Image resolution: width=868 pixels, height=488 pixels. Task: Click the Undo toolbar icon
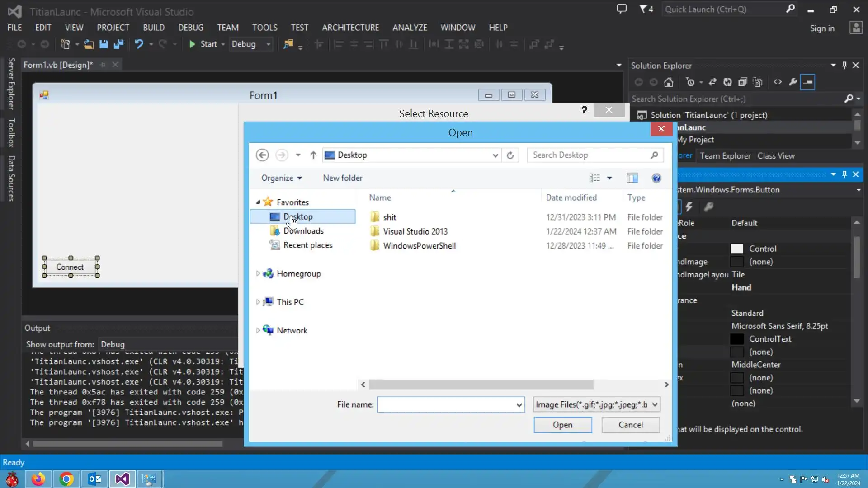click(139, 44)
